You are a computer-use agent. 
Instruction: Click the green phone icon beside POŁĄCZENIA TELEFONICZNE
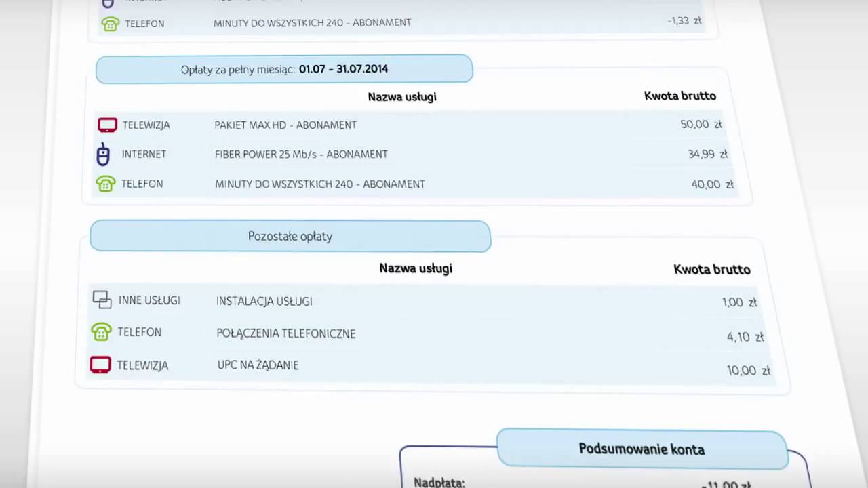tap(101, 332)
